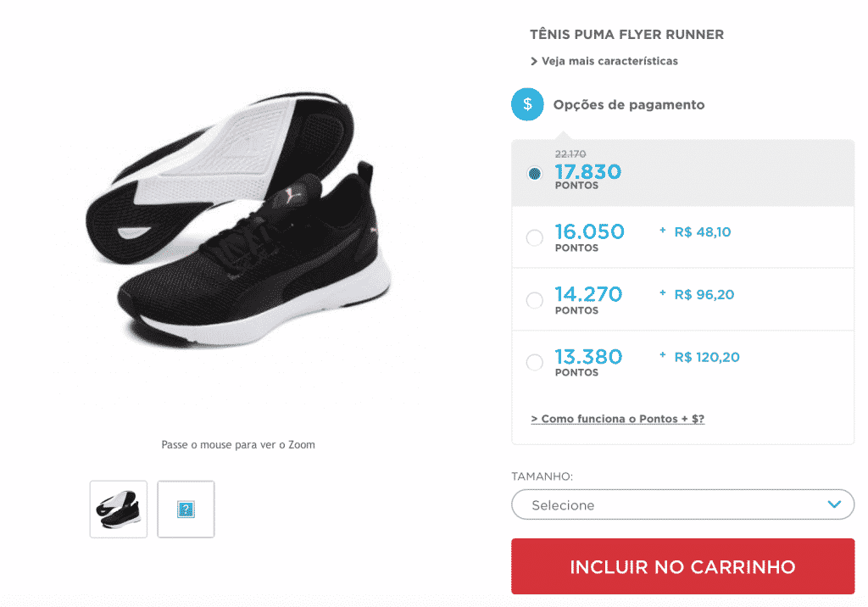
Task: Click the Opções de pagamento label
Action: [629, 105]
